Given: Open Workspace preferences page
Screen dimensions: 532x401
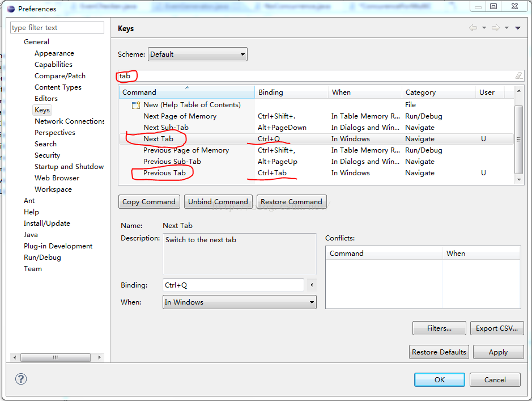Looking at the screenshot, I should 53,189.
